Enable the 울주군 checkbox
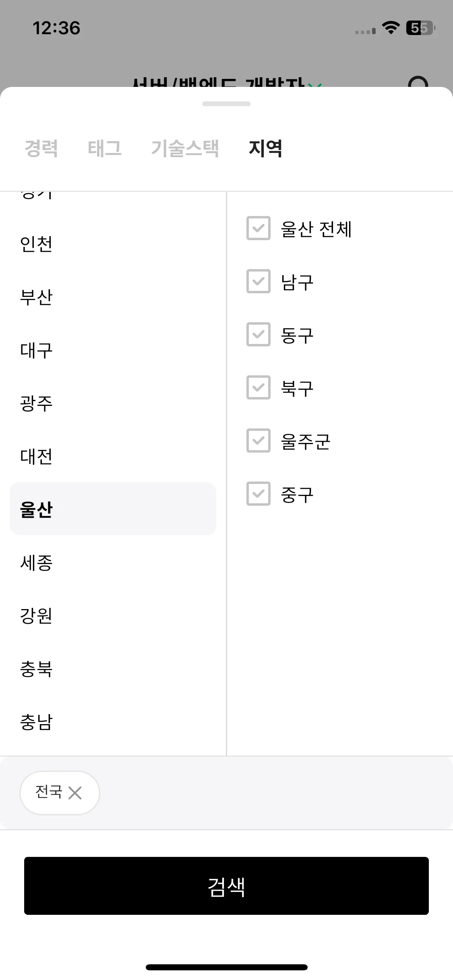This screenshot has width=453, height=980. click(x=259, y=441)
